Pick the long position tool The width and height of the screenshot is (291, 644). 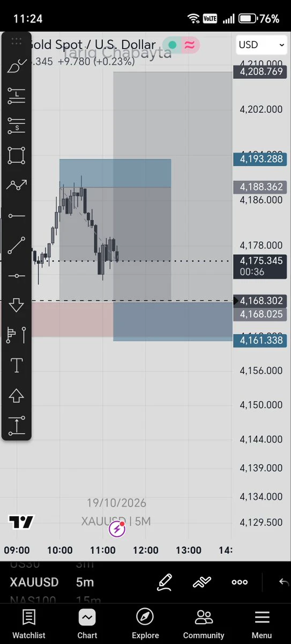pyautogui.click(x=16, y=96)
